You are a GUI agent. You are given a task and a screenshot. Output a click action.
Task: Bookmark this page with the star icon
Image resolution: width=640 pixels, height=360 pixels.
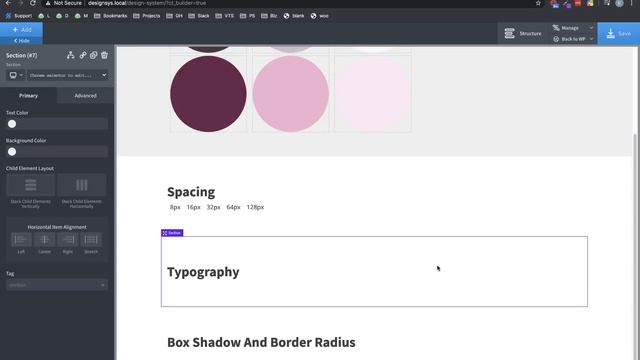(x=538, y=3)
